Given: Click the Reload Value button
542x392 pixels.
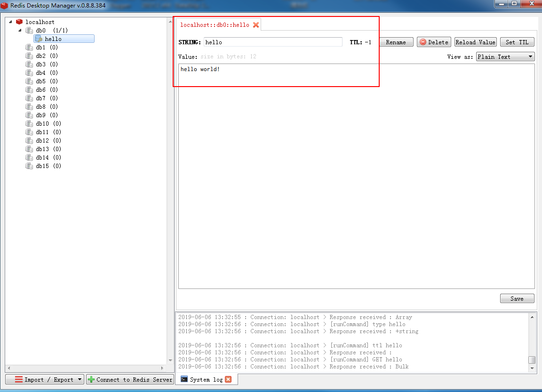Looking at the screenshot, I should point(475,42).
